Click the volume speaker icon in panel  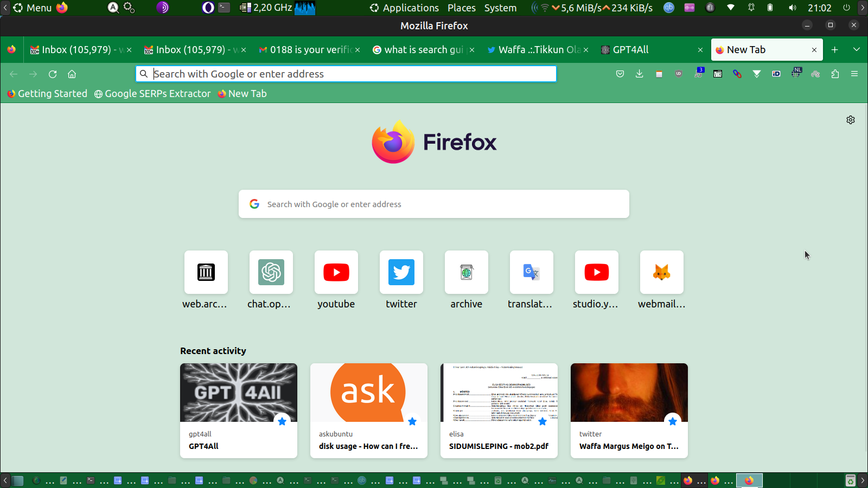coord(793,8)
